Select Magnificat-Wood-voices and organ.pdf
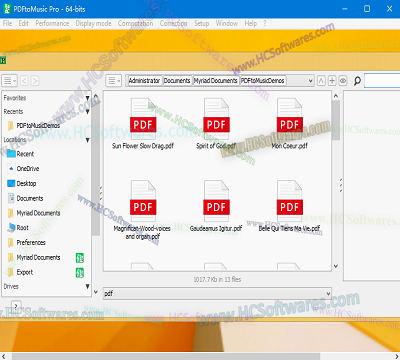400x360 pixels. [x=143, y=211]
